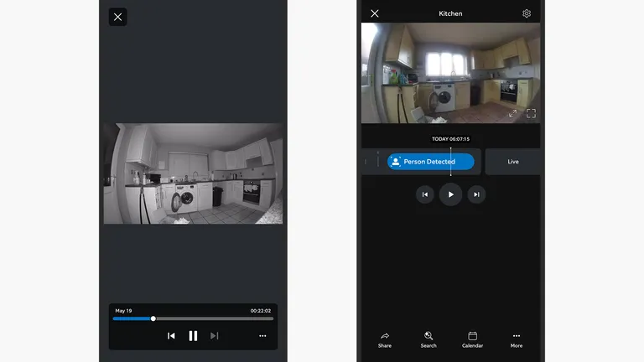
Task: Expand the video with the diagonal arrows icon
Action: [512, 113]
